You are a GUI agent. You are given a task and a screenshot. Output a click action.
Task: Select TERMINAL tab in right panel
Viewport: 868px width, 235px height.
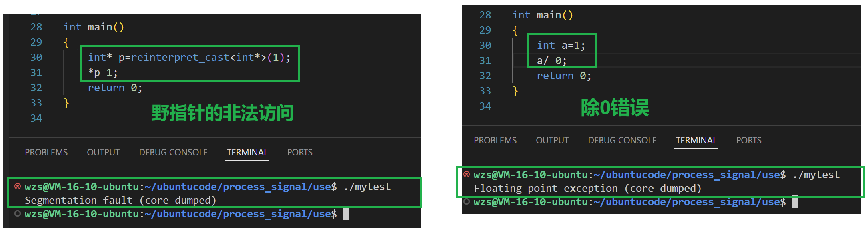696,141
